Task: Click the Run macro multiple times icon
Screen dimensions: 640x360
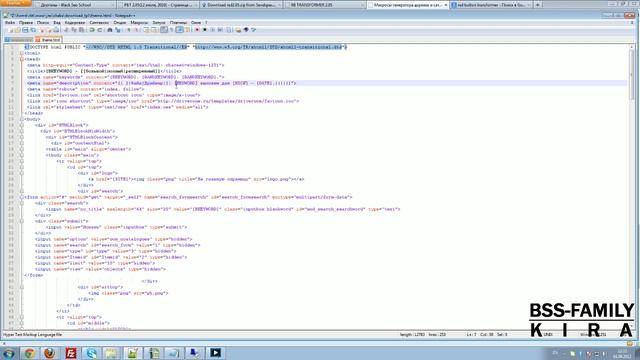Action: coord(220,30)
